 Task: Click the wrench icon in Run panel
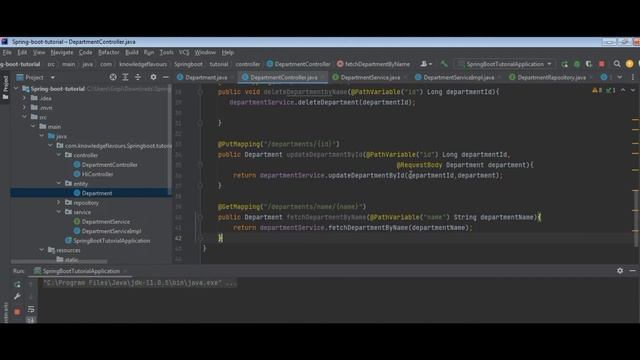17,297
